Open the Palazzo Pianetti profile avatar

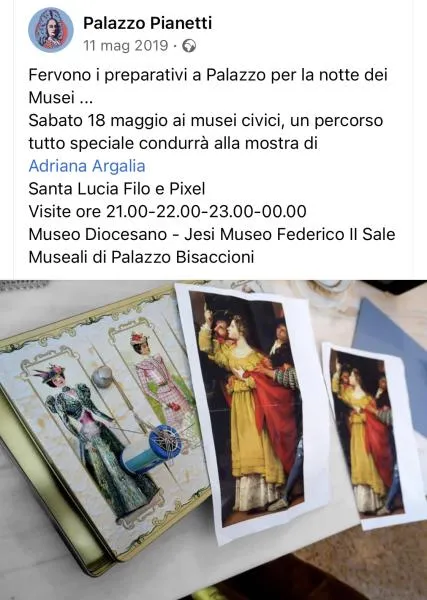(x=51, y=30)
